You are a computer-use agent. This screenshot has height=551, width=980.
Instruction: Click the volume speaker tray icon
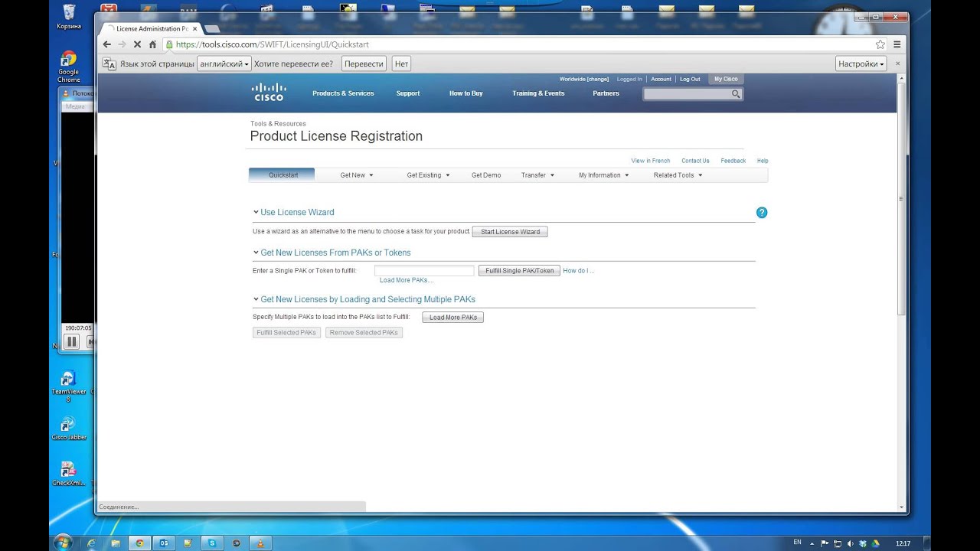point(851,543)
